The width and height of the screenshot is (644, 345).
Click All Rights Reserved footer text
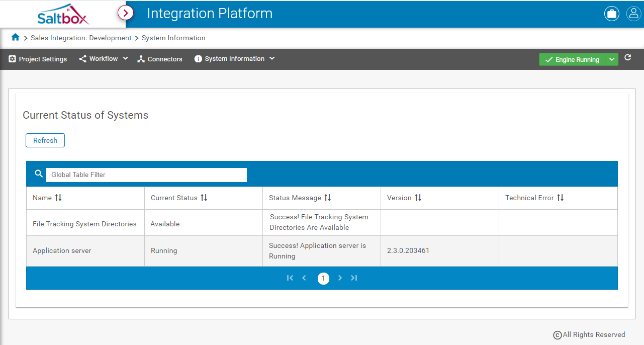click(594, 334)
